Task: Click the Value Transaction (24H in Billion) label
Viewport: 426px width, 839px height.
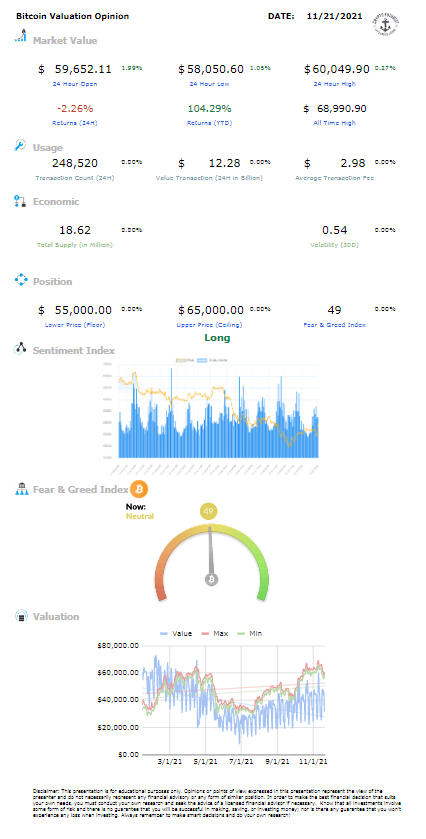Action: tap(210, 177)
